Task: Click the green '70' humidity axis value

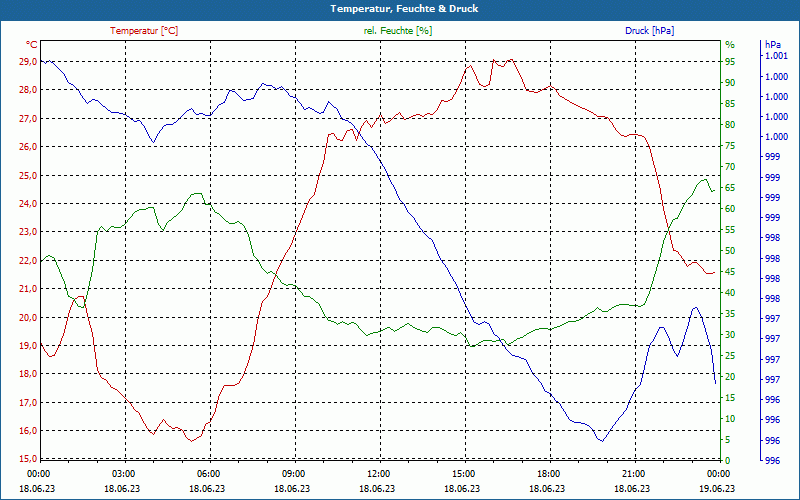Action: pyautogui.click(x=730, y=166)
